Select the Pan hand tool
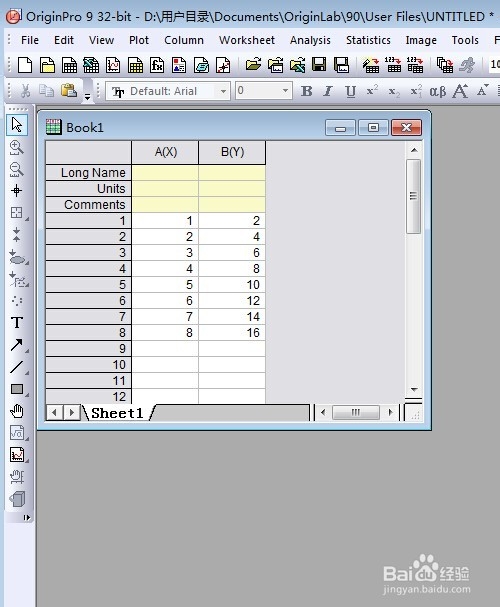The height and width of the screenshot is (607, 500). point(17,411)
